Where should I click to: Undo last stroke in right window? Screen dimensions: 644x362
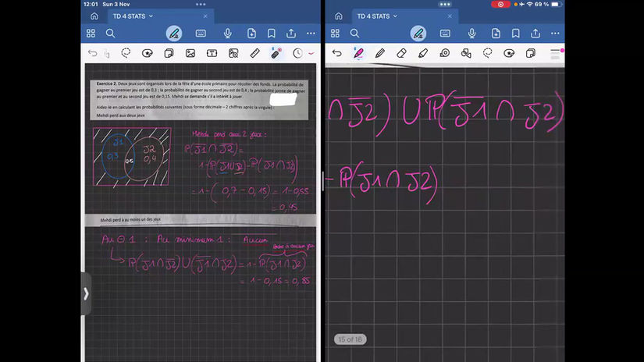(x=336, y=53)
